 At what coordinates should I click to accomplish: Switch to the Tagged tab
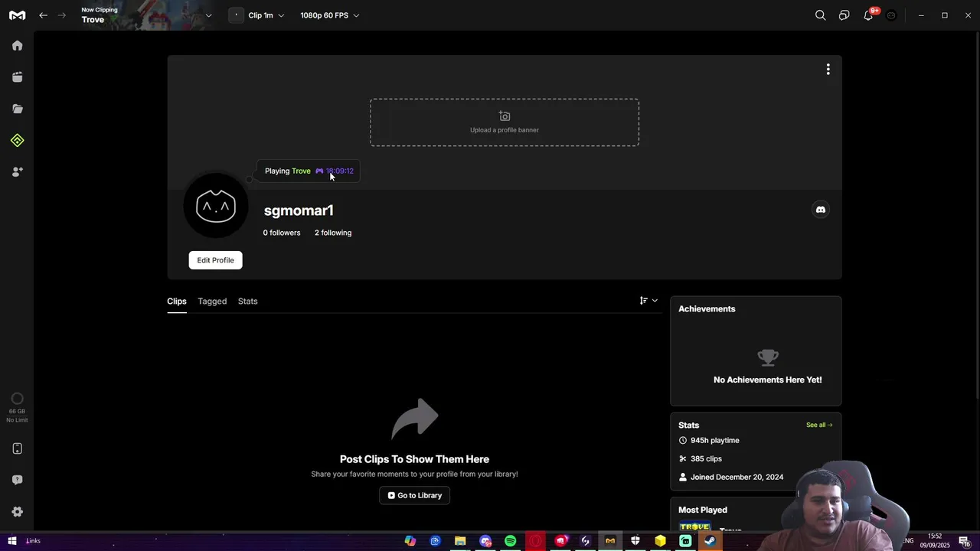click(212, 302)
